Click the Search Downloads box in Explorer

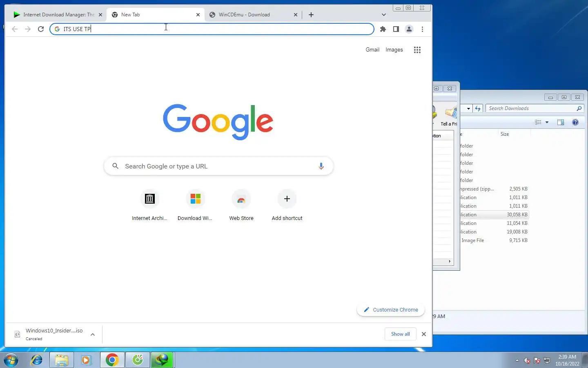tap(534, 108)
